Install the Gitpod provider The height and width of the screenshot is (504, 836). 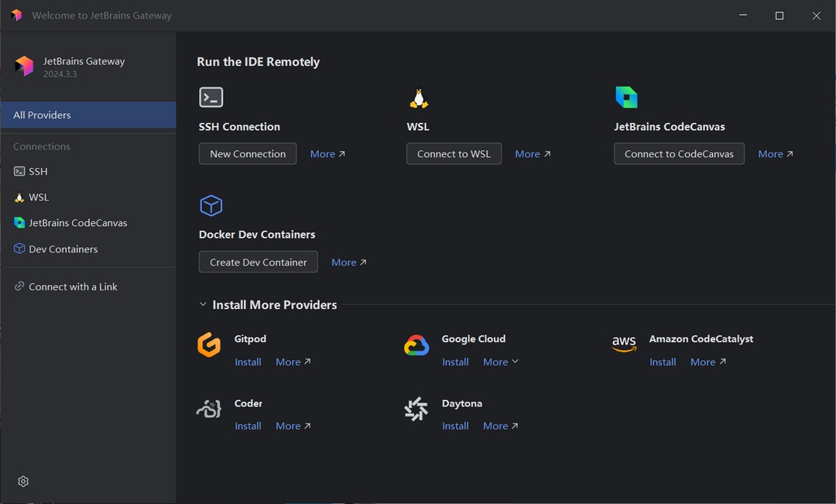click(248, 362)
